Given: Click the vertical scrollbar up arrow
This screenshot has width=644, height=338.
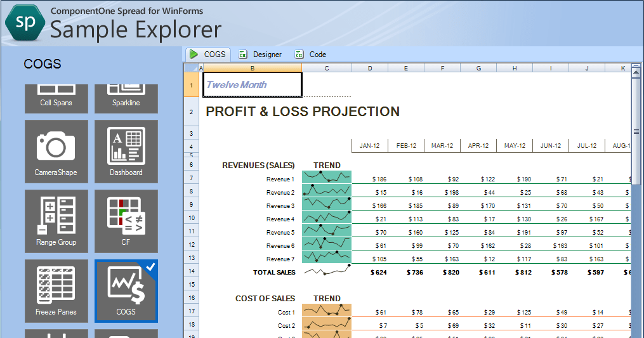Looking at the screenshot, I should pos(636,73).
